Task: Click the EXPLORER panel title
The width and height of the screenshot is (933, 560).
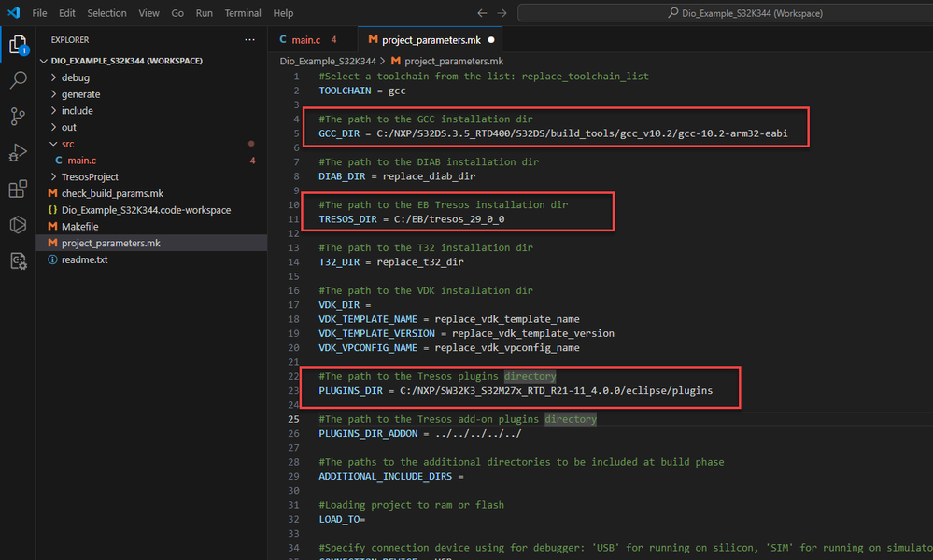Action: click(70, 40)
